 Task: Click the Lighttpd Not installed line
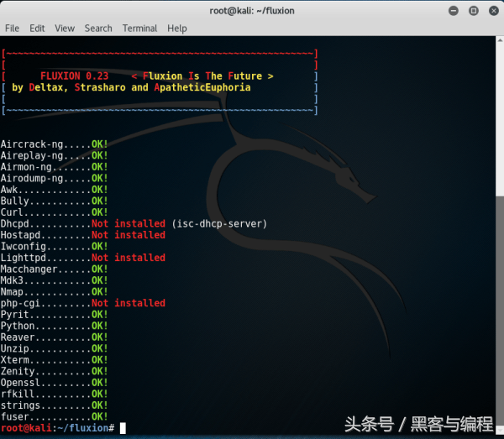click(x=83, y=258)
